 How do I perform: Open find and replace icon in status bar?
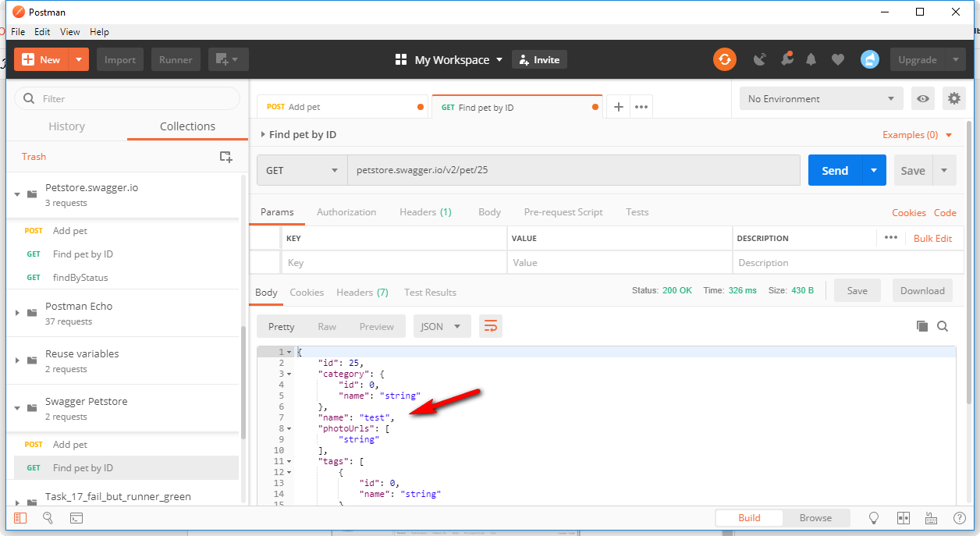(x=48, y=518)
